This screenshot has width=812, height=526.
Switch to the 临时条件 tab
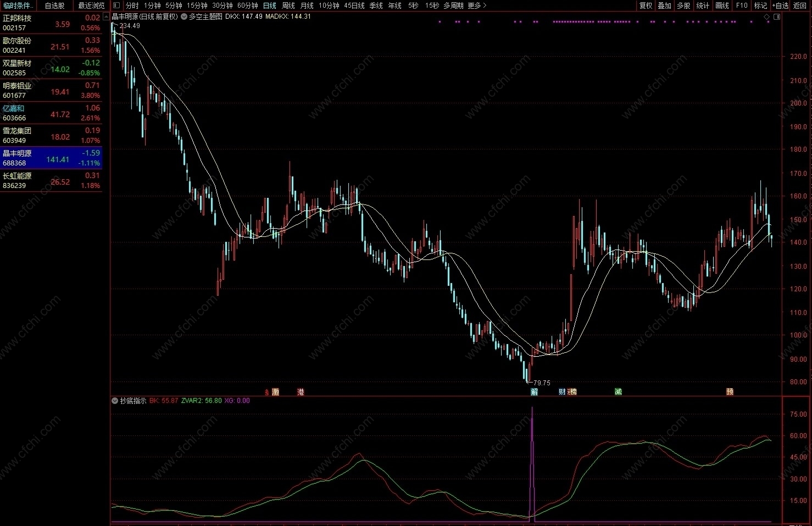18,5
